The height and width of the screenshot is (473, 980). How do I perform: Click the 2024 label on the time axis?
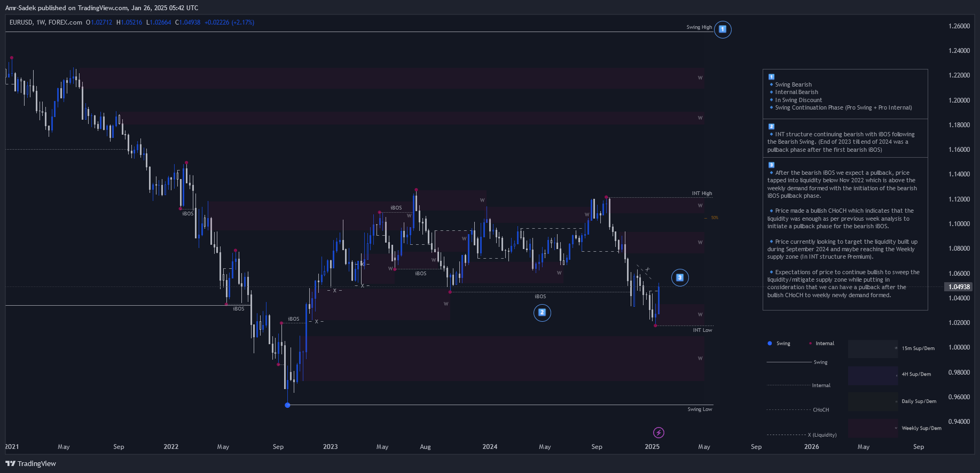(x=490, y=447)
